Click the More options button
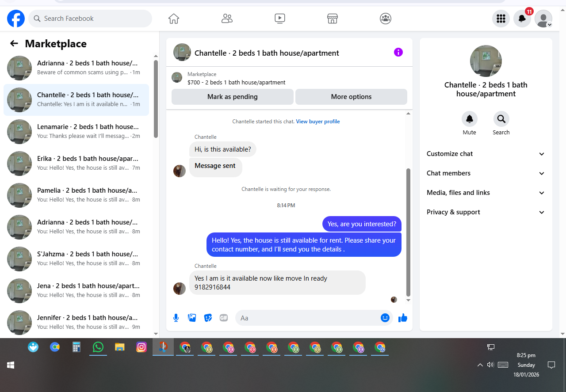Screen dimensions: 566x392 click(x=351, y=97)
